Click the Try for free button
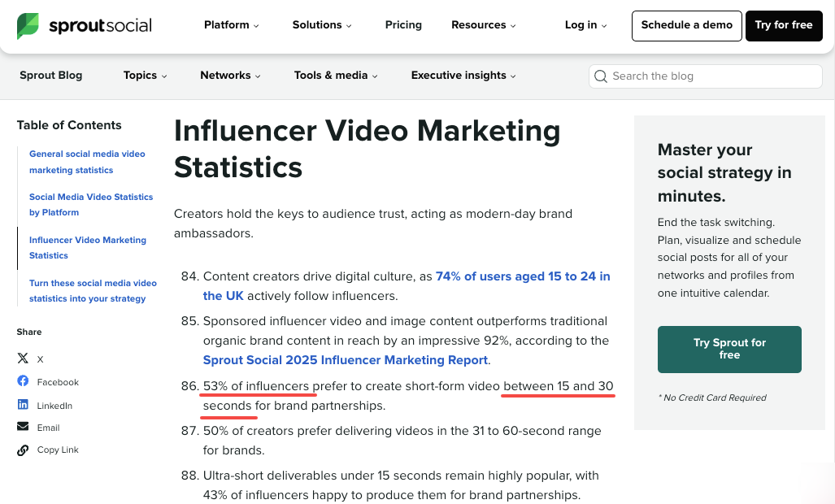The height and width of the screenshot is (504, 835). (783, 25)
